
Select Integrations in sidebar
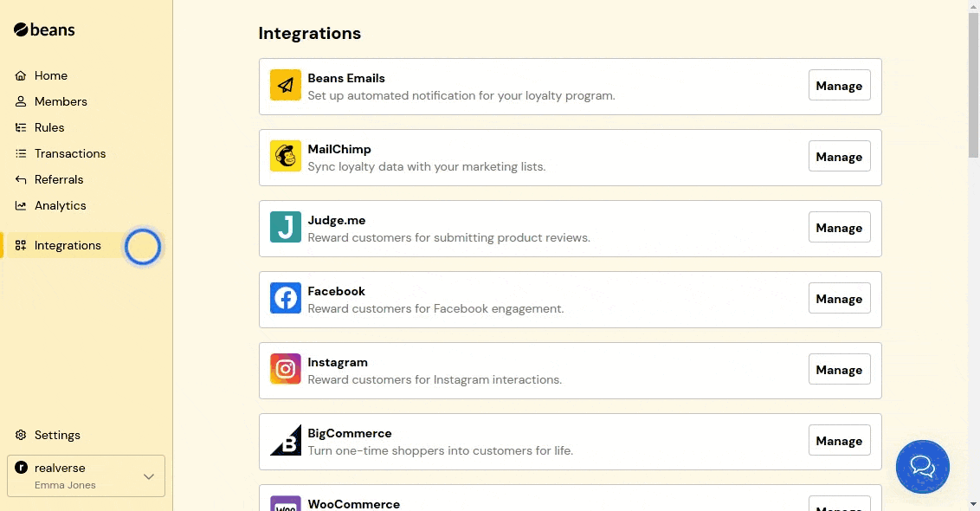click(x=68, y=245)
